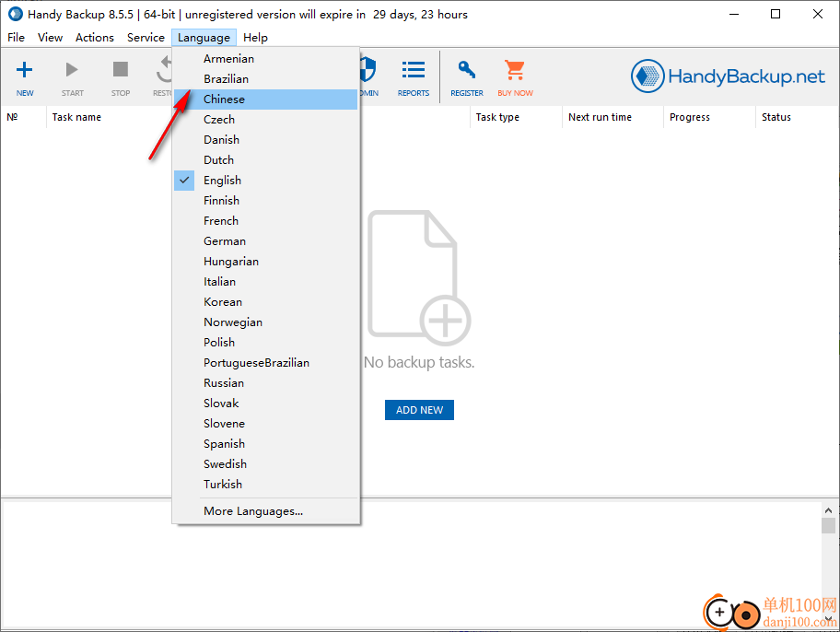The width and height of the screenshot is (840, 632).
Task: Switch to Russian language
Action: pos(265,383)
